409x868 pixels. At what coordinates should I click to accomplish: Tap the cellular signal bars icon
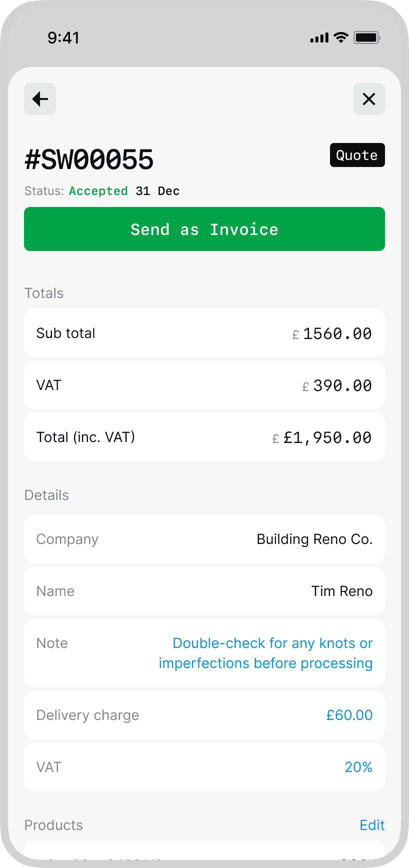pos(319,38)
